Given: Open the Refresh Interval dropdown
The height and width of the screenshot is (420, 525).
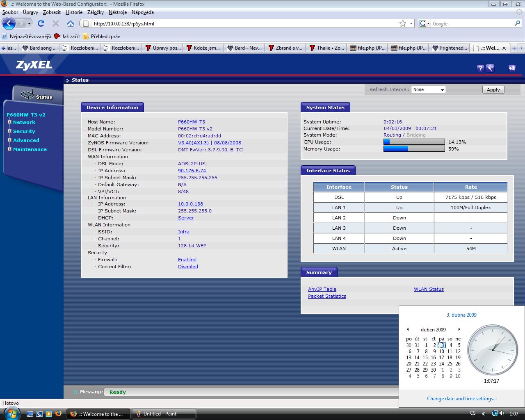Looking at the screenshot, I should pos(428,89).
